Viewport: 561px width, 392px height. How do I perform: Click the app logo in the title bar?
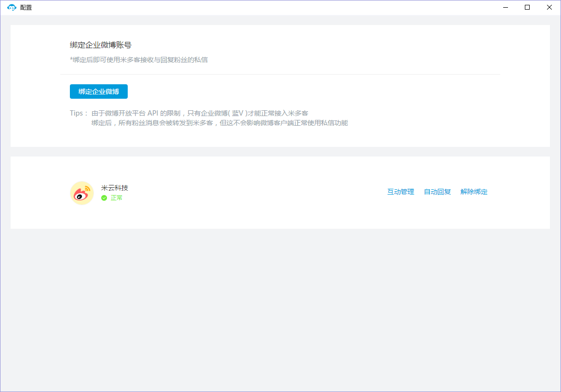pyautogui.click(x=12, y=8)
